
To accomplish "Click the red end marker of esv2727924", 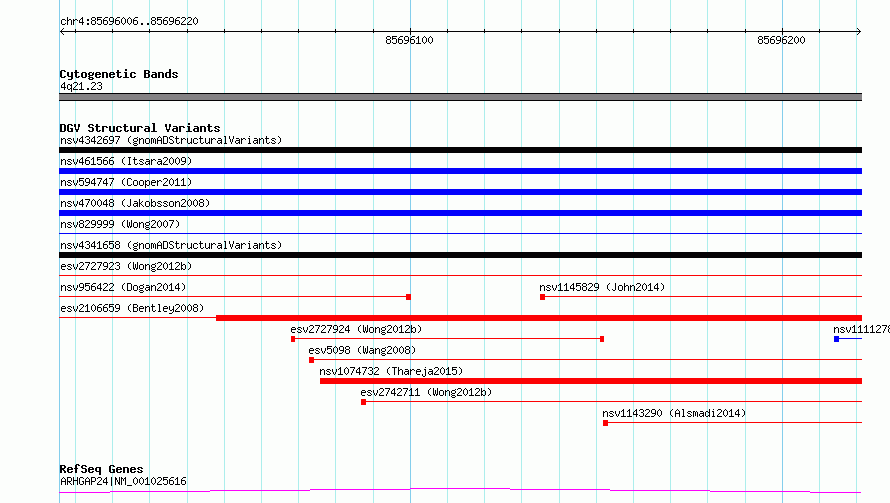I will pyautogui.click(x=602, y=339).
